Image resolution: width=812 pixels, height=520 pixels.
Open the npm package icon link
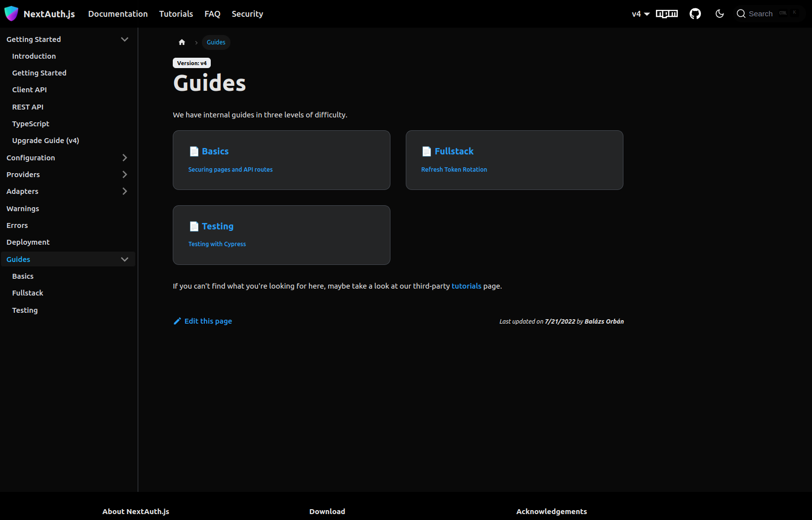[x=666, y=14]
